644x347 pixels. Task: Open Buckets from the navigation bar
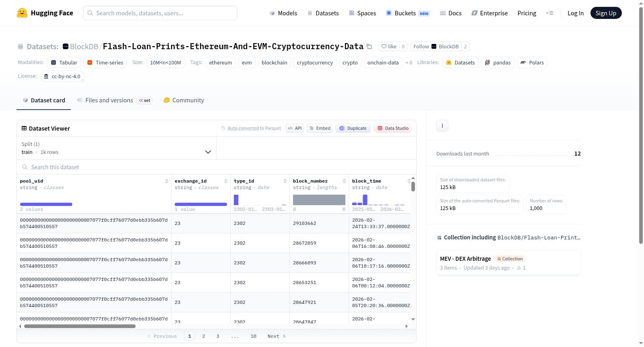pyautogui.click(x=408, y=13)
